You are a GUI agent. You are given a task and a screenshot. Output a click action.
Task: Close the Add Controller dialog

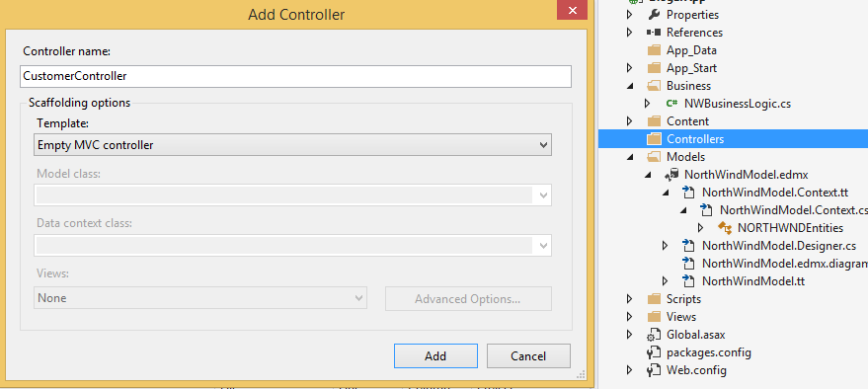[x=572, y=10]
